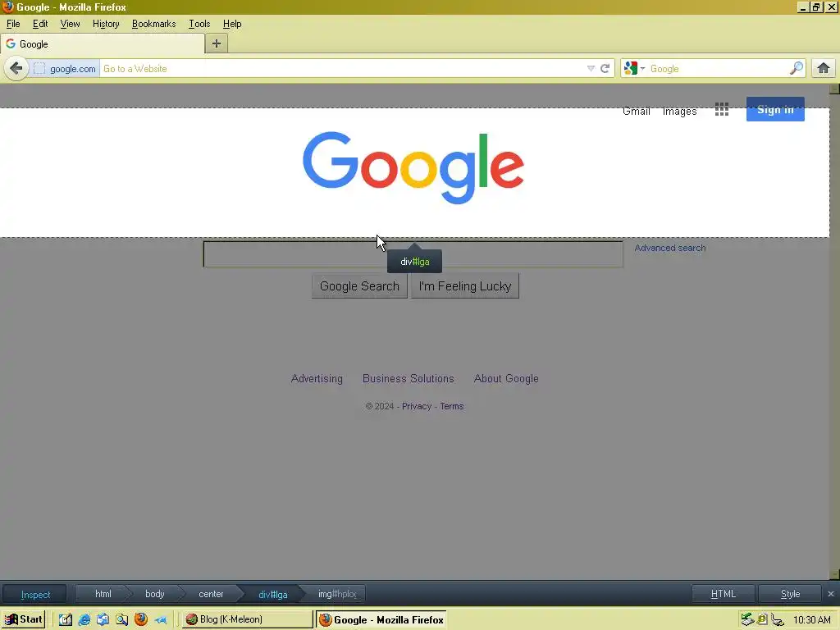This screenshot has width=840, height=630.
Task: Open a new tab with plus button
Action: click(x=217, y=43)
